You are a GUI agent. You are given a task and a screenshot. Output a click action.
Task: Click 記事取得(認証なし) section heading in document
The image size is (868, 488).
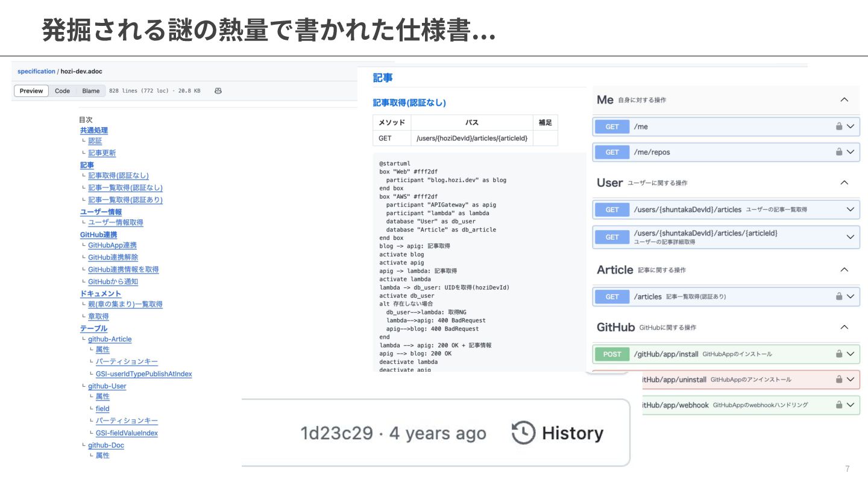pos(409,102)
